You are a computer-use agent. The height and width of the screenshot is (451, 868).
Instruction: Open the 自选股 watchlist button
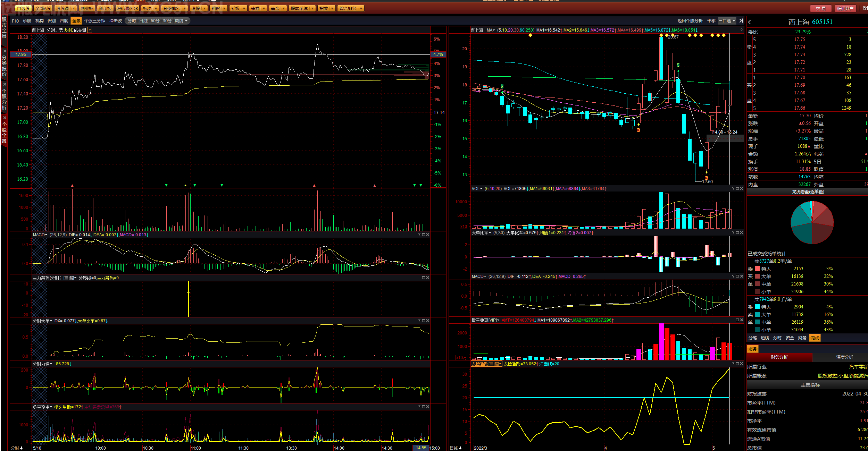pos(23,8)
